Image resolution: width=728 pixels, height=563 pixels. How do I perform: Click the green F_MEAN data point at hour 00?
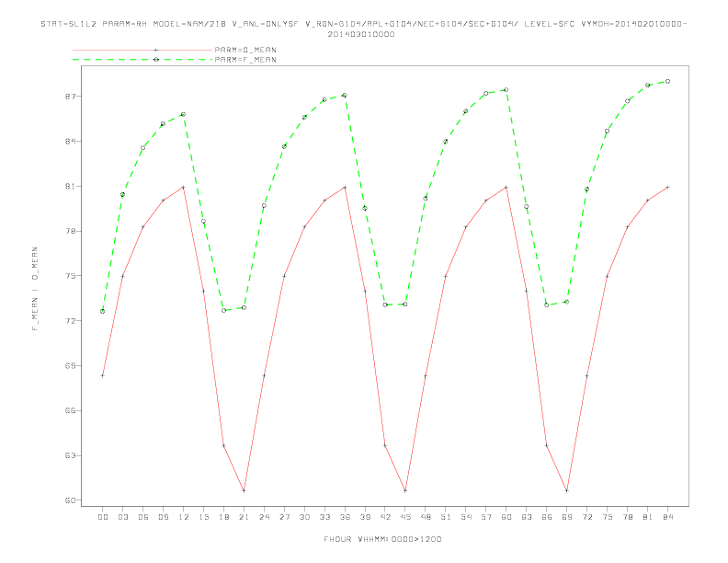(x=103, y=311)
